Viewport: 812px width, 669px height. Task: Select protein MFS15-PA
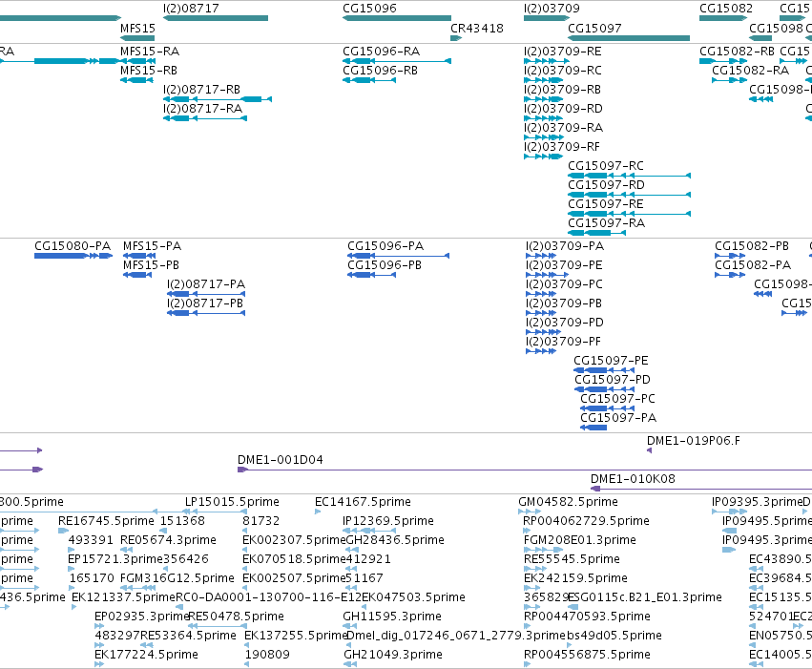[x=153, y=246]
